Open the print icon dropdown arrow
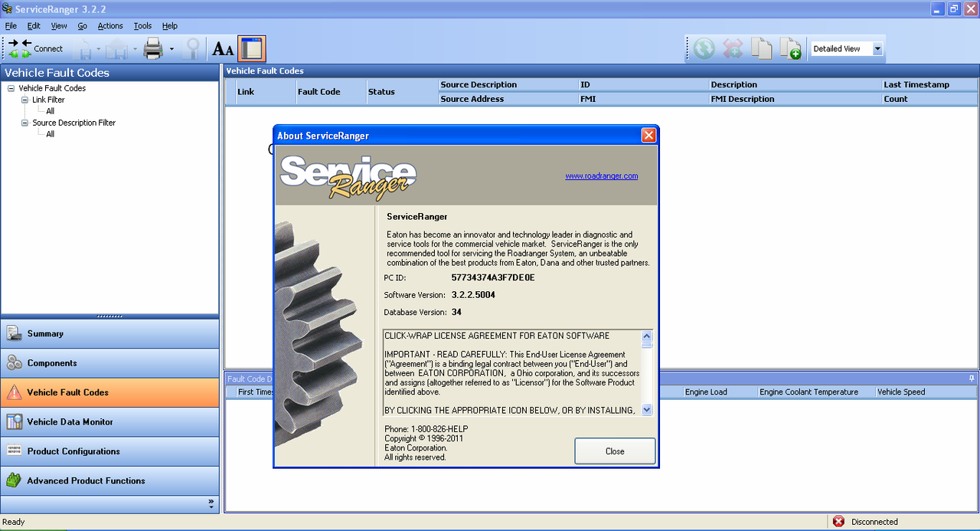The width and height of the screenshot is (980, 531). 171,49
